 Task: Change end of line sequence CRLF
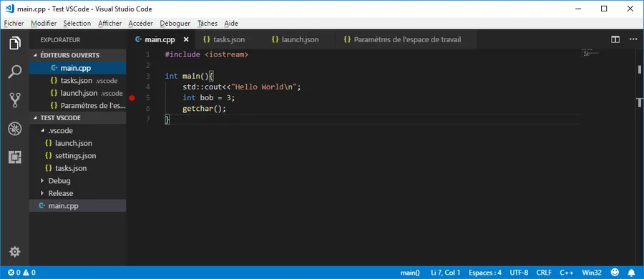tap(544, 273)
